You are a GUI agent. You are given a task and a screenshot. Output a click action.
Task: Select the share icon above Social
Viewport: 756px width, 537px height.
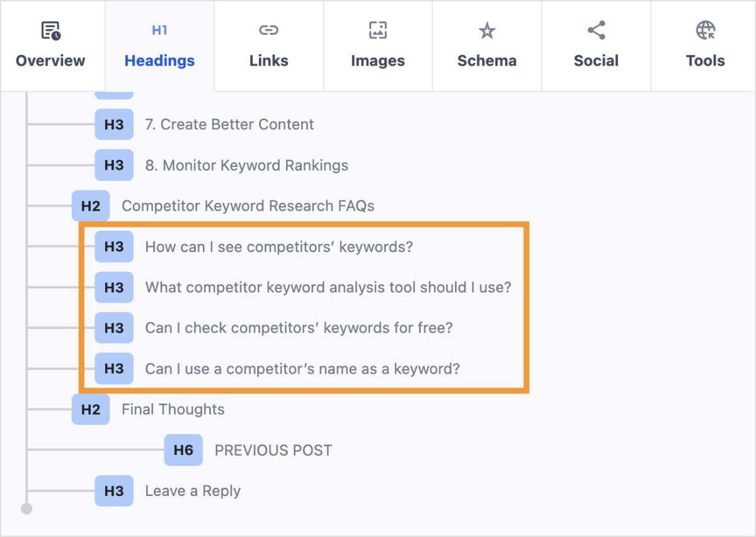click(x=596, y=30)
